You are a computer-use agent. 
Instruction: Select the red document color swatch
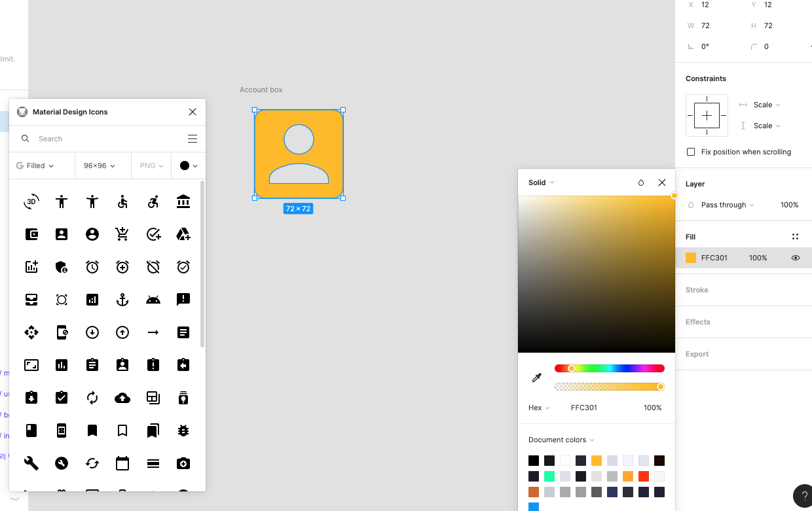click(644, 476)
